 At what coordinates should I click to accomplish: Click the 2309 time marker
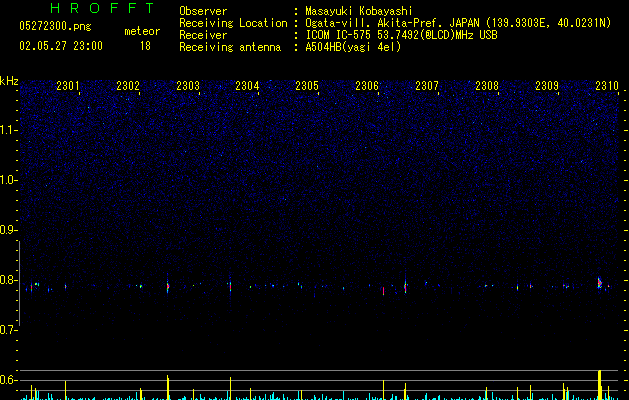[x=547, y=85]
